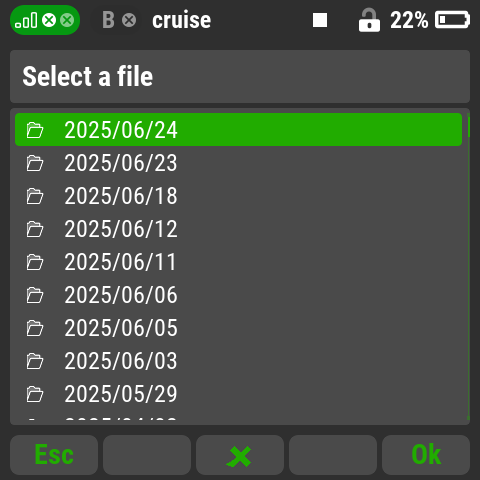Click folder icon beside 2025/05/29

(x=35, y=394)
